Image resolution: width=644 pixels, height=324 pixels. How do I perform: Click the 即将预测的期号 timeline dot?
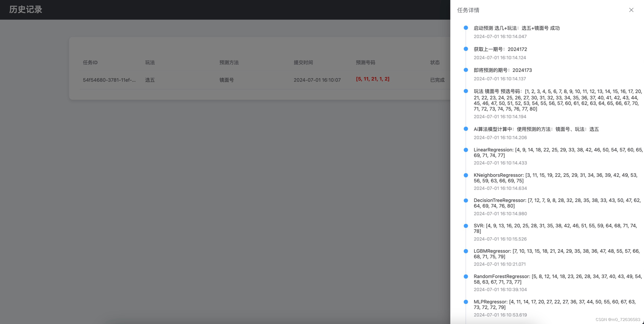pos(466,70)
